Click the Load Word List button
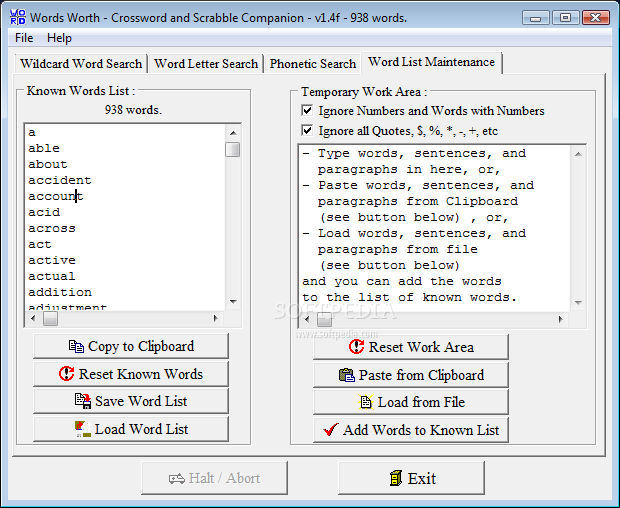 pos(131,429)
